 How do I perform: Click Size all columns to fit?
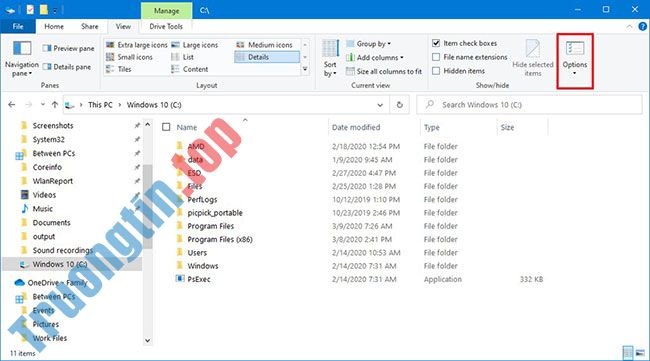coord(384,71)
